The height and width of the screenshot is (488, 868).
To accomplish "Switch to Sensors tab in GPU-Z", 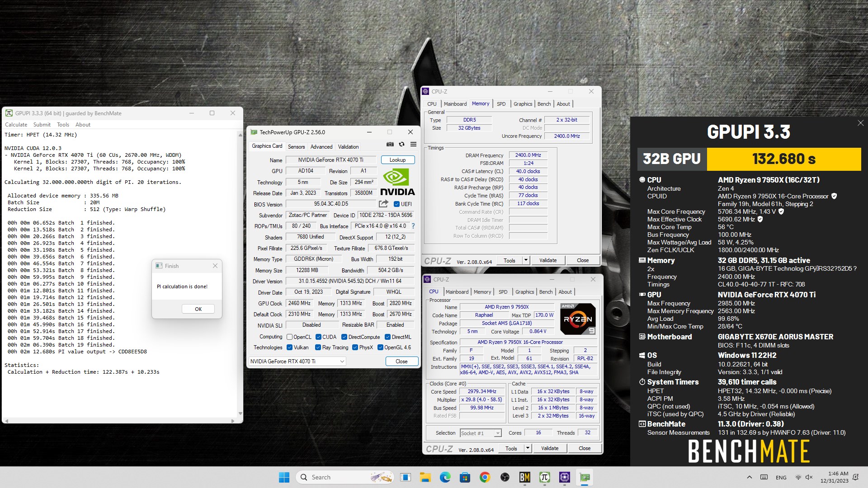I will pyautogui.click(x=296, y=147).
